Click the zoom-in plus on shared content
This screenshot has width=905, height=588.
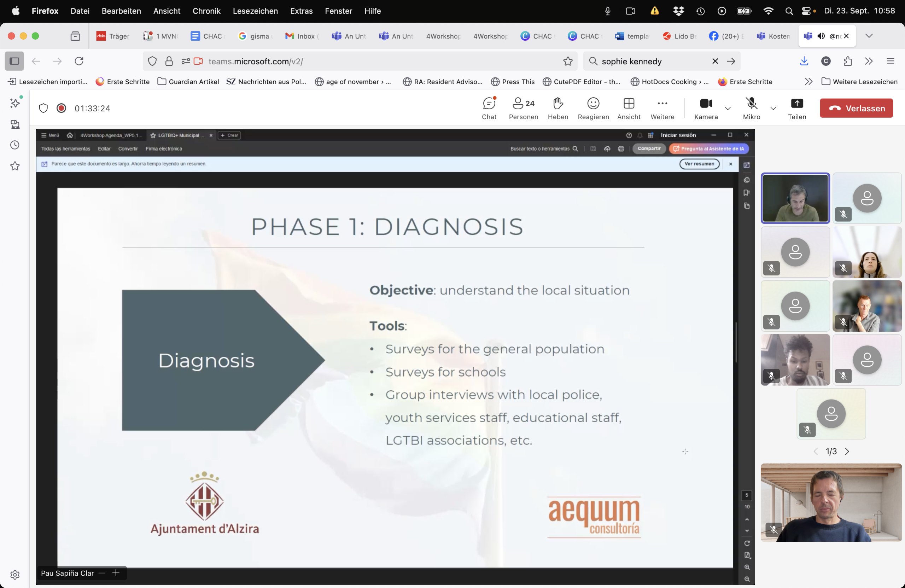pos(116,573)
